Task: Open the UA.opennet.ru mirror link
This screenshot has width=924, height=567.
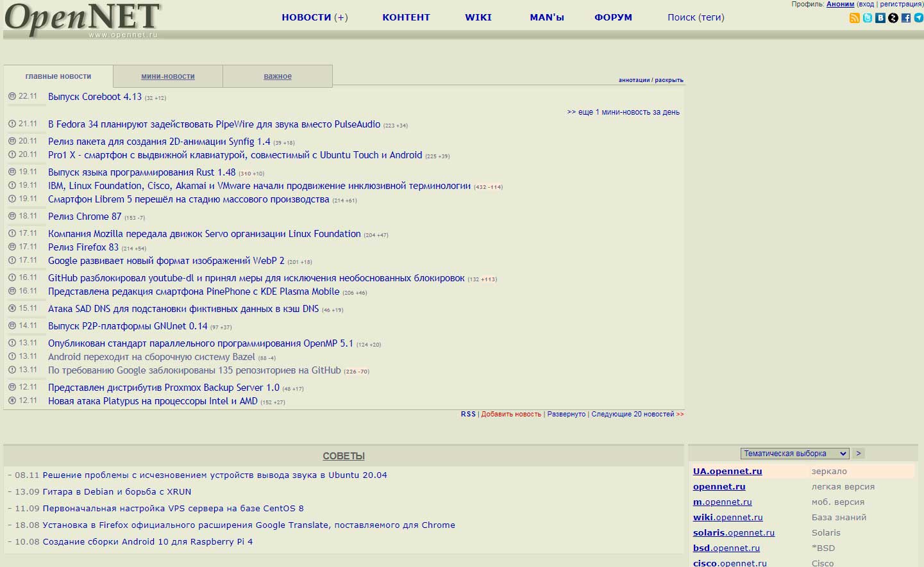Action: point(727,472)
